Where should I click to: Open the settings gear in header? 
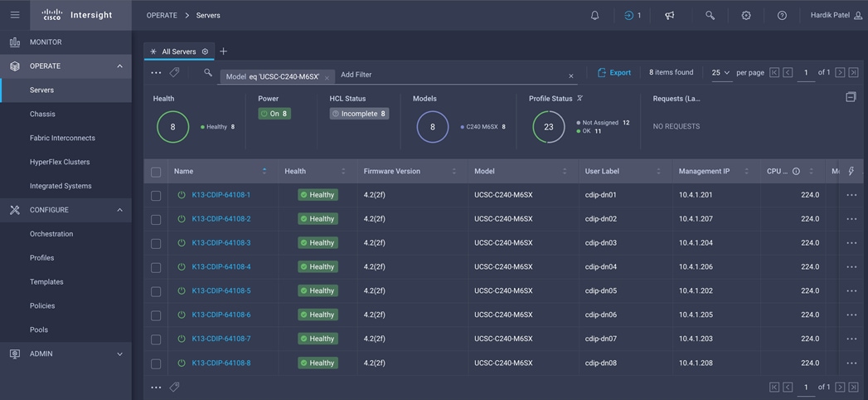pyautogui.click(x=745, y=16)
